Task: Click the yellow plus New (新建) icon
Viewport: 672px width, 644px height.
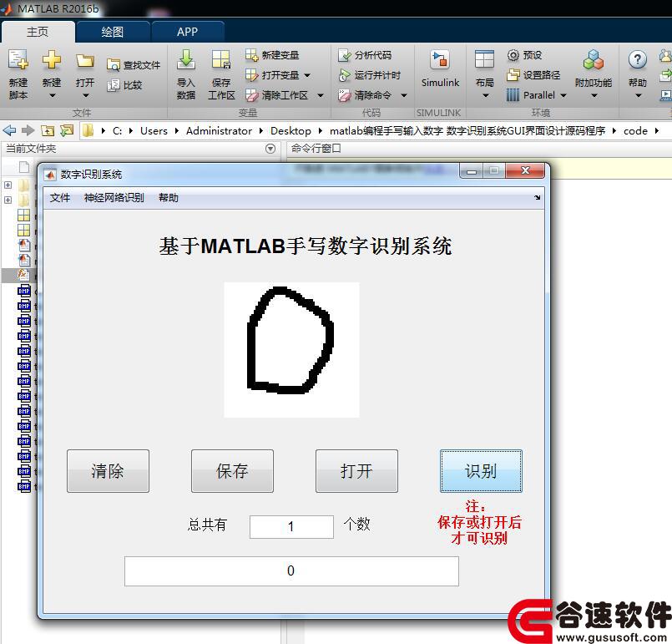Action: click(x=52, y=59)
